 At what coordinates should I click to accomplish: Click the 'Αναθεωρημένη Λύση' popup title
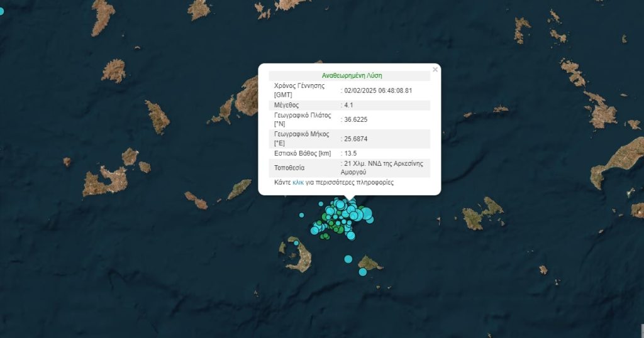pos(349,75)
